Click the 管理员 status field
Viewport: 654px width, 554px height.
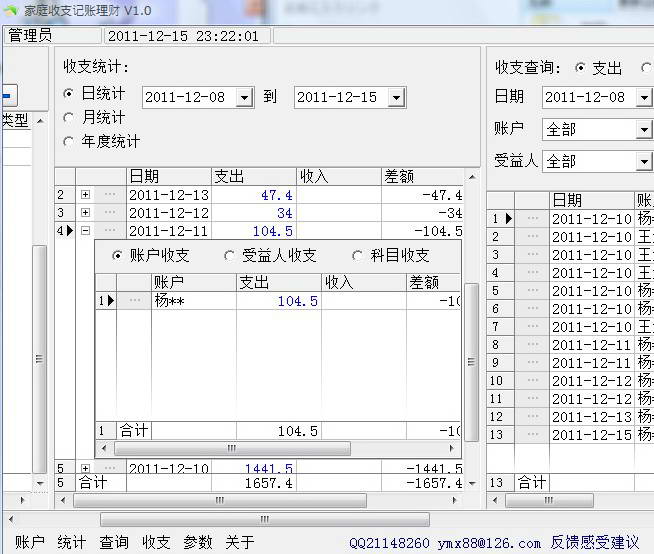pos(52,36)
